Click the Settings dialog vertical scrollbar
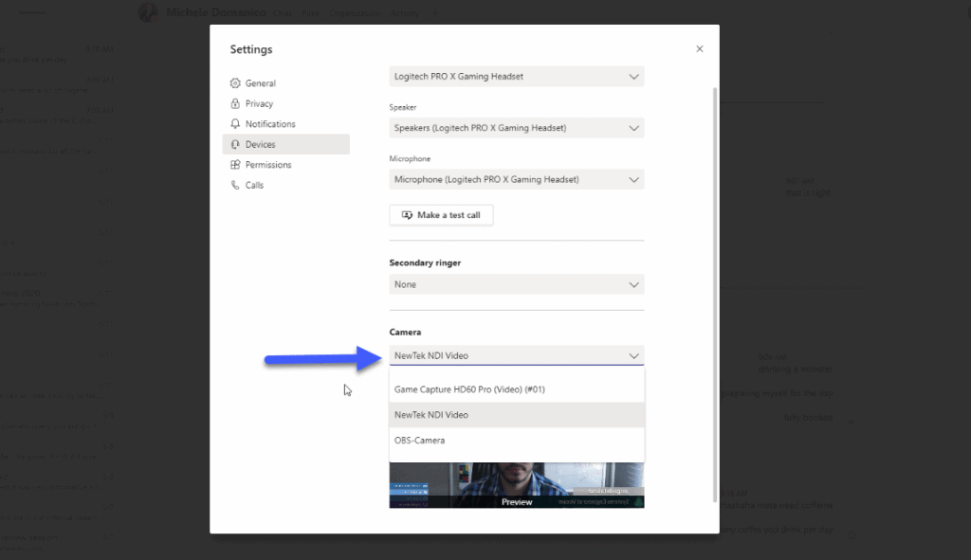Viewport: 971px width, 560px height. pos(715,294)
